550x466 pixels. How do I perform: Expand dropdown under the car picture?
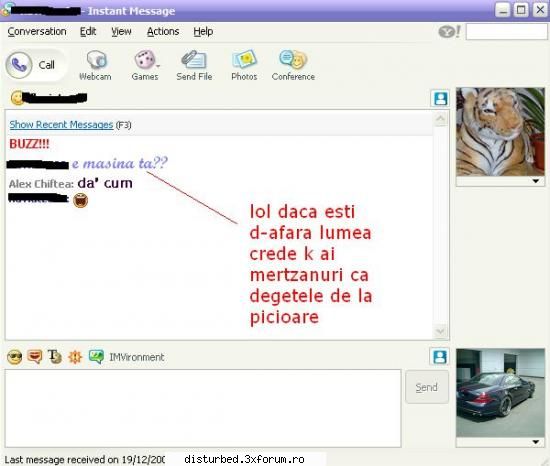coord(535,442)
